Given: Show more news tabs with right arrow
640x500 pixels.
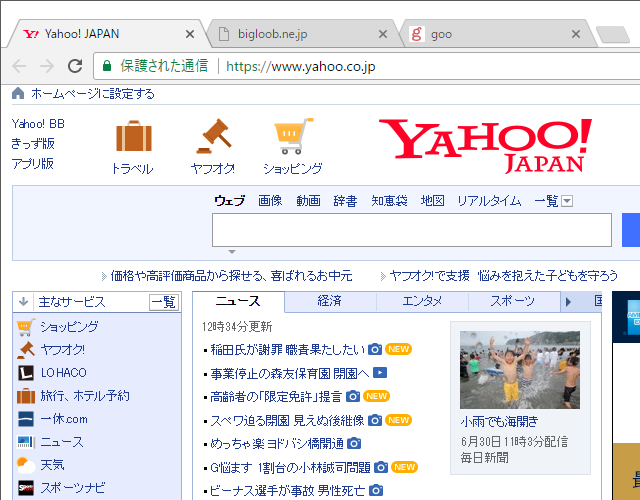Looking at the screenshot, I should [568, 302].
